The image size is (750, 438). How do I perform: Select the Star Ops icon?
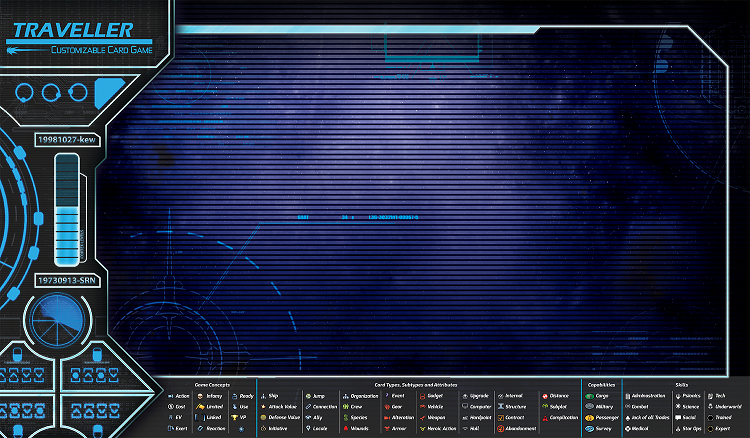point(678,428)
